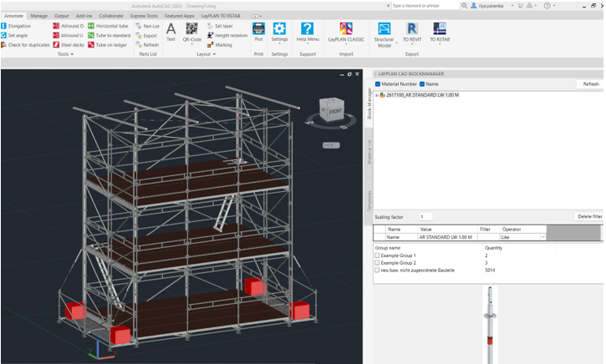Click the Refresh button in Blockmanager
This screenshot has height=364, width=606.
click(590, 84)
